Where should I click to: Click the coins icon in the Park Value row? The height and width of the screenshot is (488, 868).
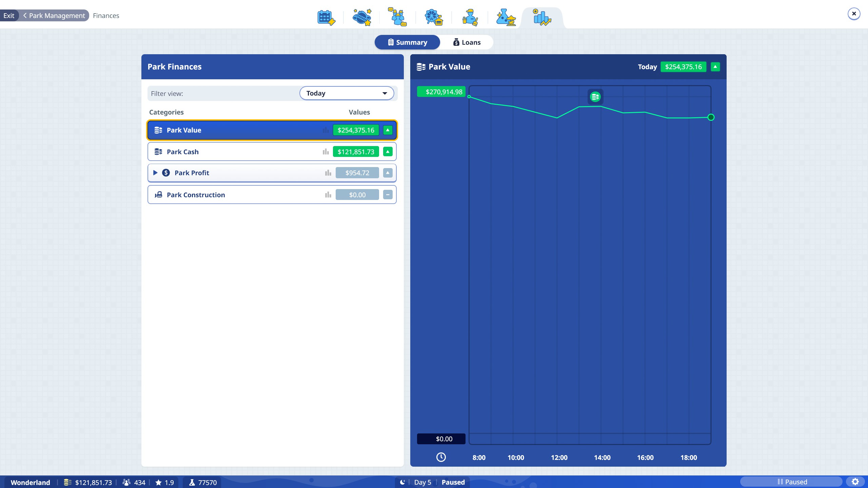[158, 130]
